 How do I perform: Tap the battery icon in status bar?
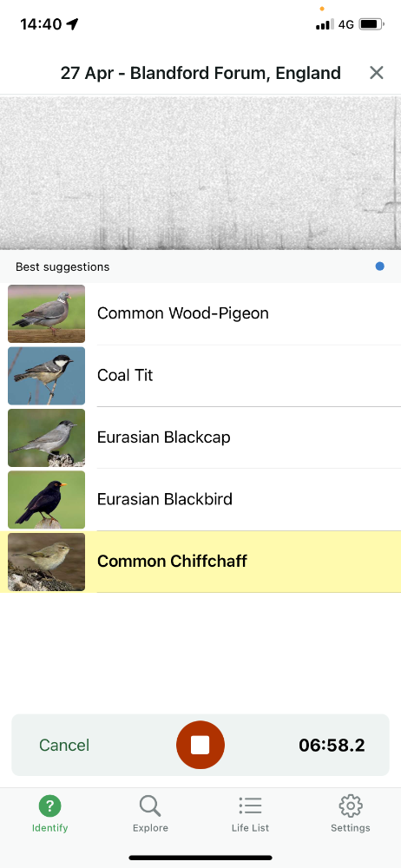[x=371, y=24]
